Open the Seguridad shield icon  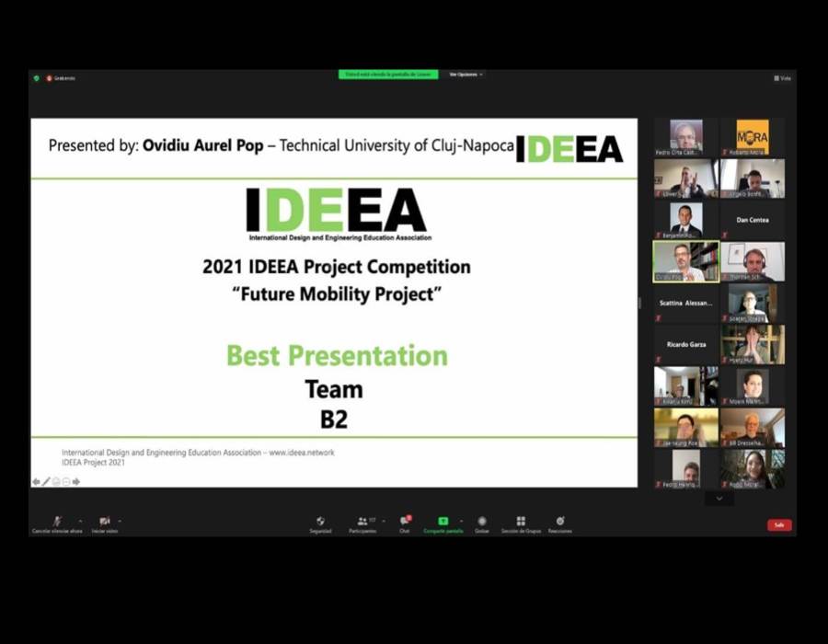(320, 521)
